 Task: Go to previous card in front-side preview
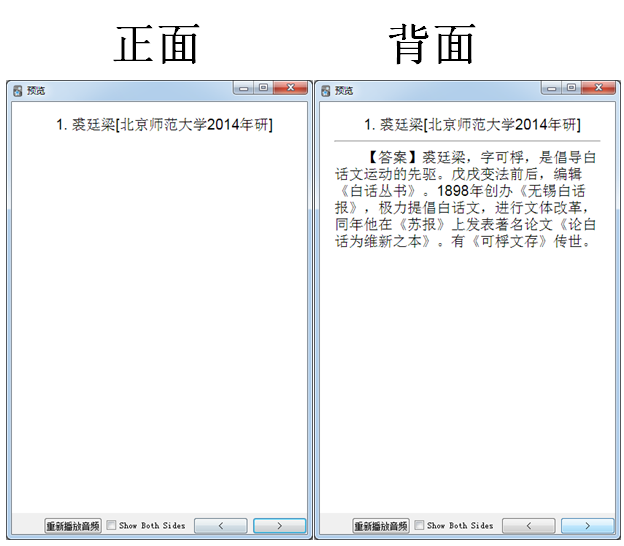221,526
